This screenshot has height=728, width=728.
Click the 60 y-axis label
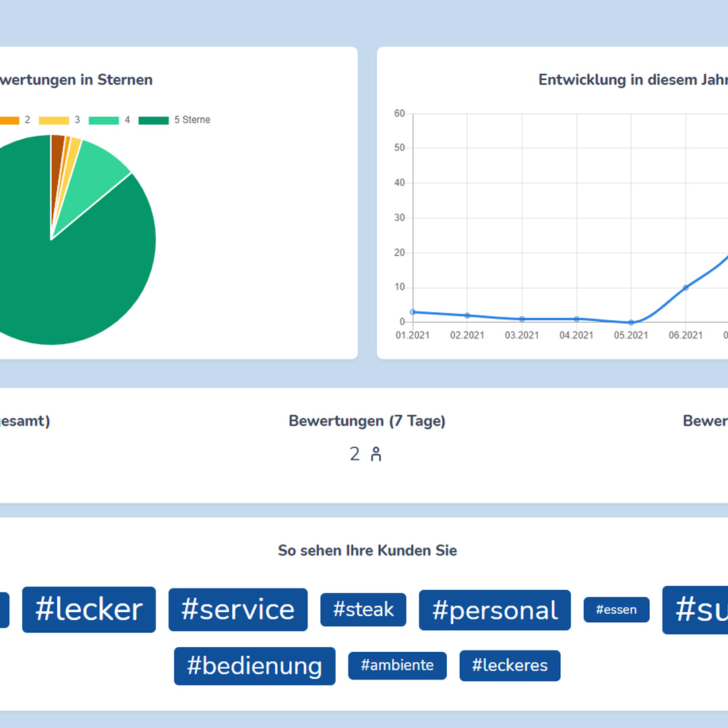tap(399, 113)
